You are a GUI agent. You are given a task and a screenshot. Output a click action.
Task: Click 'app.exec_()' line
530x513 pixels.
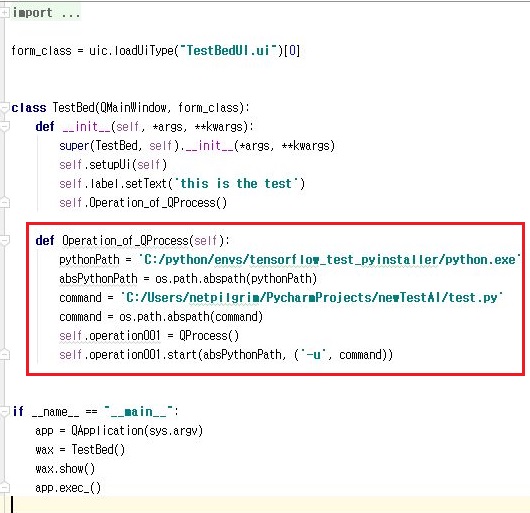[x=68, y=488]
